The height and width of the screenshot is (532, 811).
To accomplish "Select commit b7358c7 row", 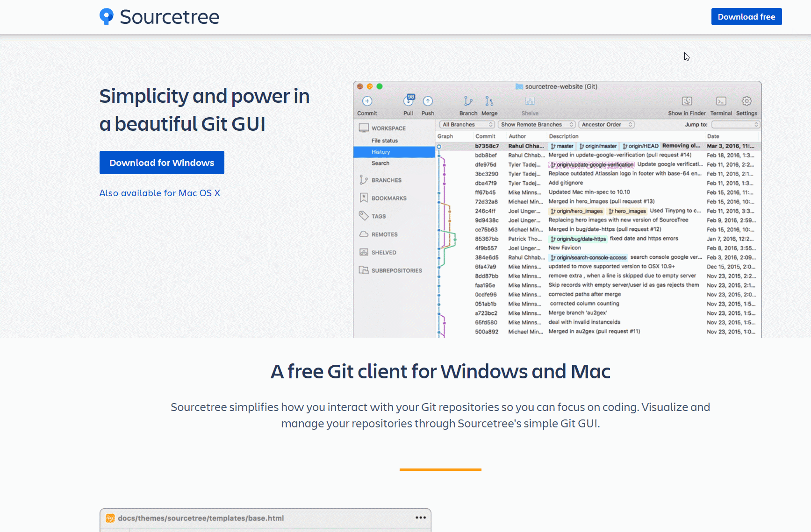I will (x=598, y=146).
